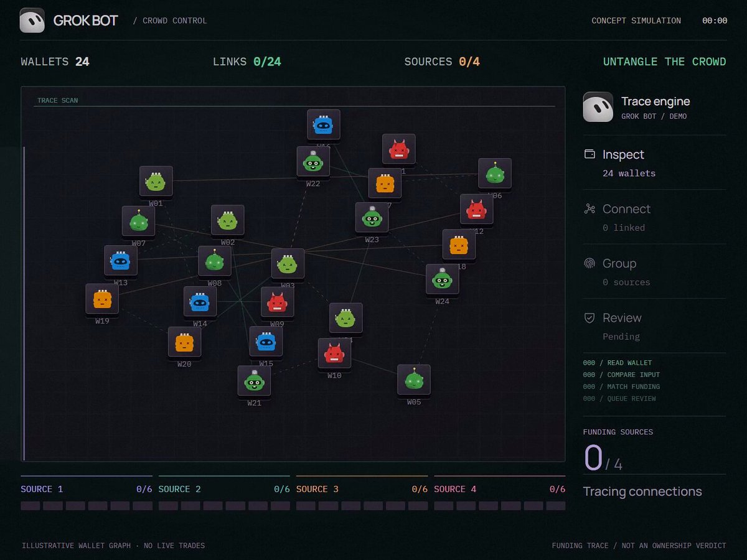Viewport: 747px width, 560px height.
Task: Click the TRACE SCAN panel label
Action: pyautogui.click(x=57, y=100)
